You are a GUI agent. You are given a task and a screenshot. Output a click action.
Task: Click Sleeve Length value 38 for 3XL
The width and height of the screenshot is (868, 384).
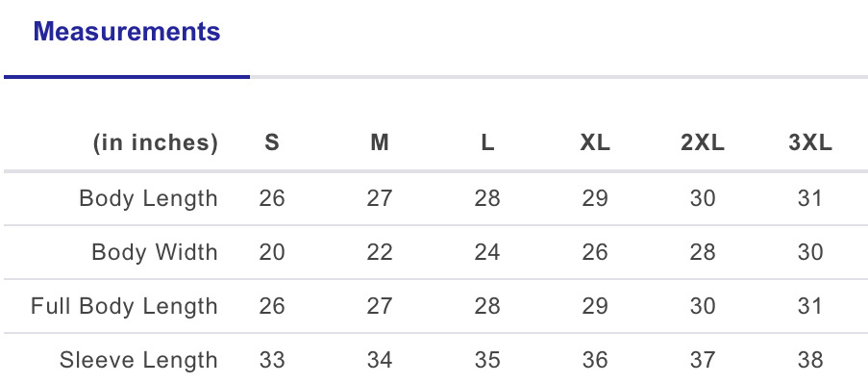[x=810, y=361]
